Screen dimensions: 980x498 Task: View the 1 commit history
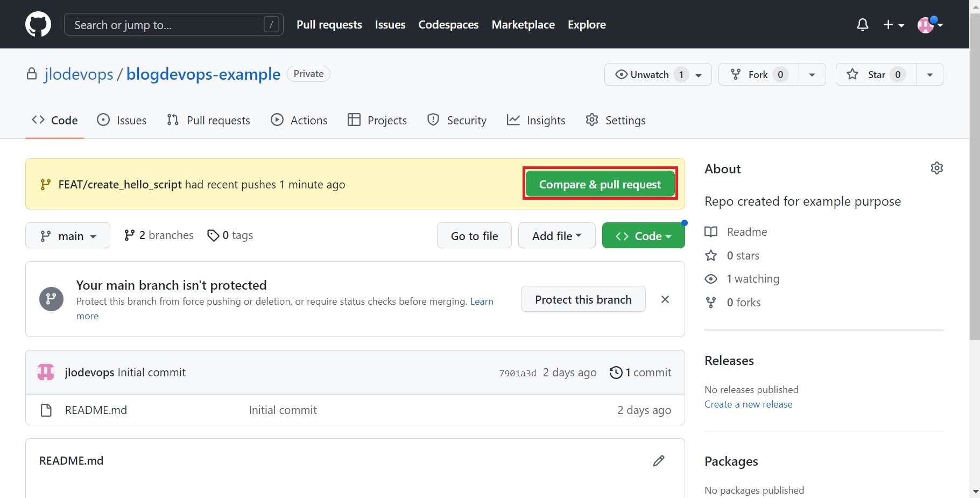[640, 373]
